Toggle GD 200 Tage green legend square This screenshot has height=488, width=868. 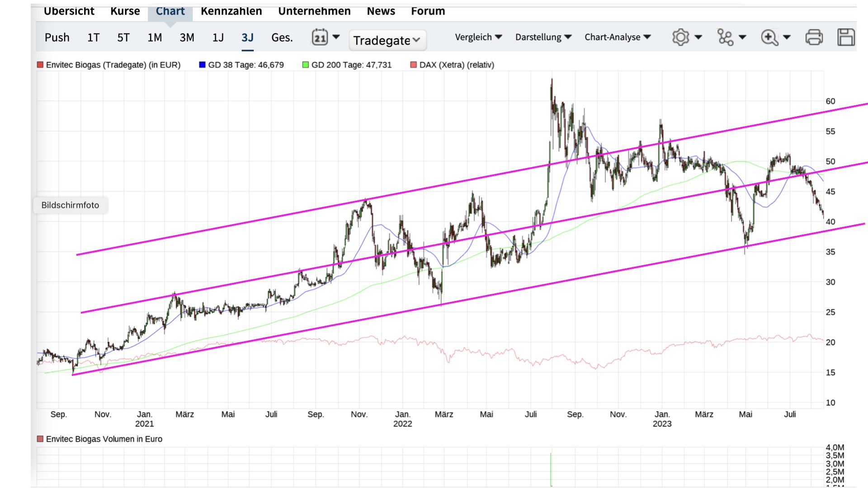click(x=306, y=65)
